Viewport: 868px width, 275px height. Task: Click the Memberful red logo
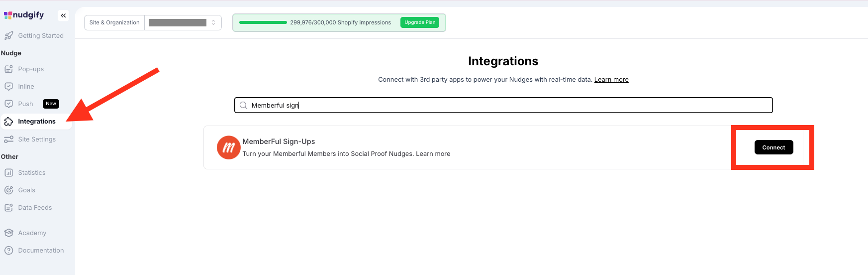tap(228, 147)
